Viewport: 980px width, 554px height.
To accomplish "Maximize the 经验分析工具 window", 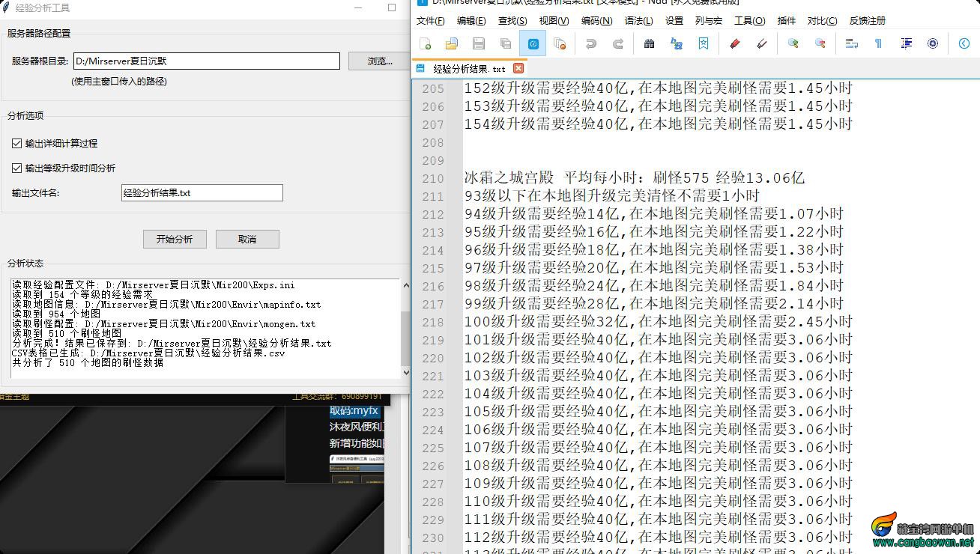I will point(392,7).
